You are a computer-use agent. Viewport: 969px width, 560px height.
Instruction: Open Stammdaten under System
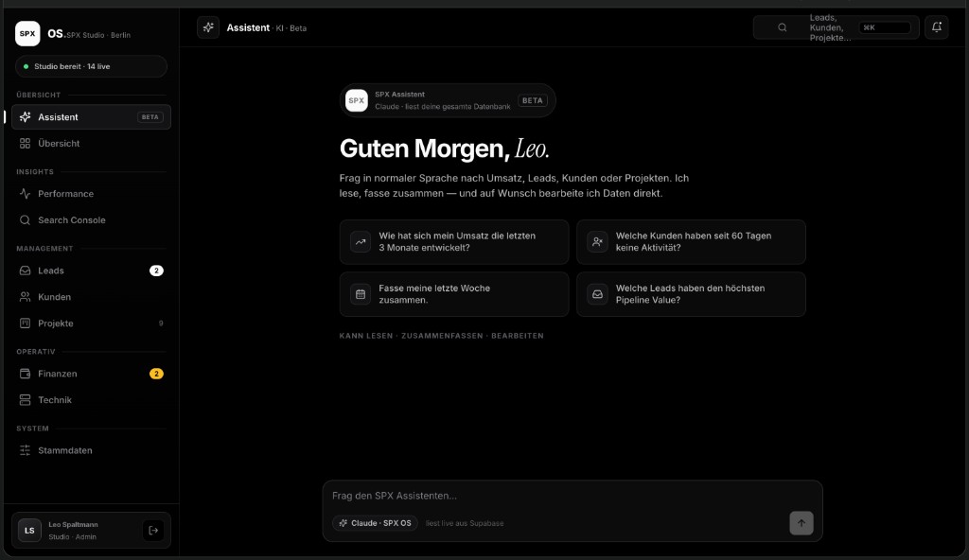point(92,450)
